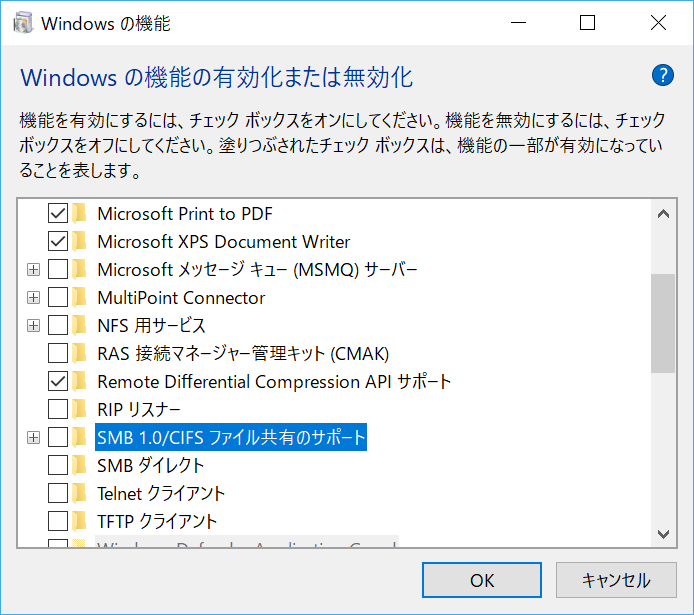The height and width of the screenshot is (615, 694).
Task: Click the Windows Features title bar icon
Action: coord(23,23)
